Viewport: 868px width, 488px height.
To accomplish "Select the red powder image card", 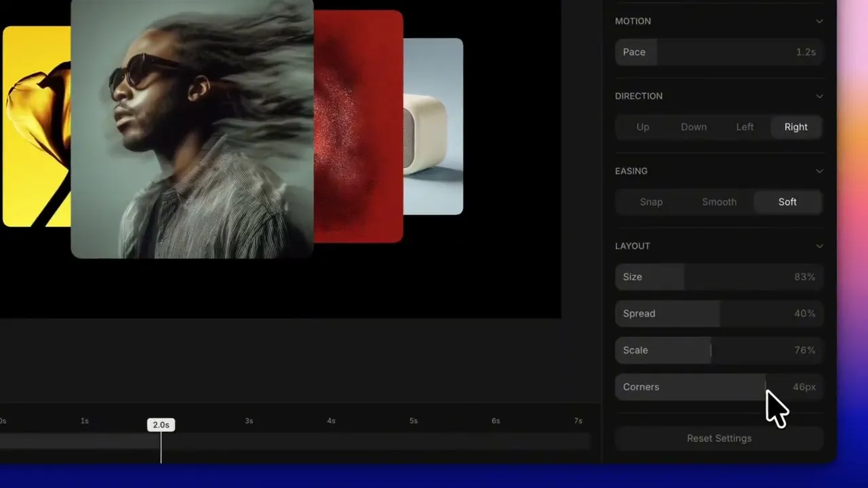I will 358,126.
